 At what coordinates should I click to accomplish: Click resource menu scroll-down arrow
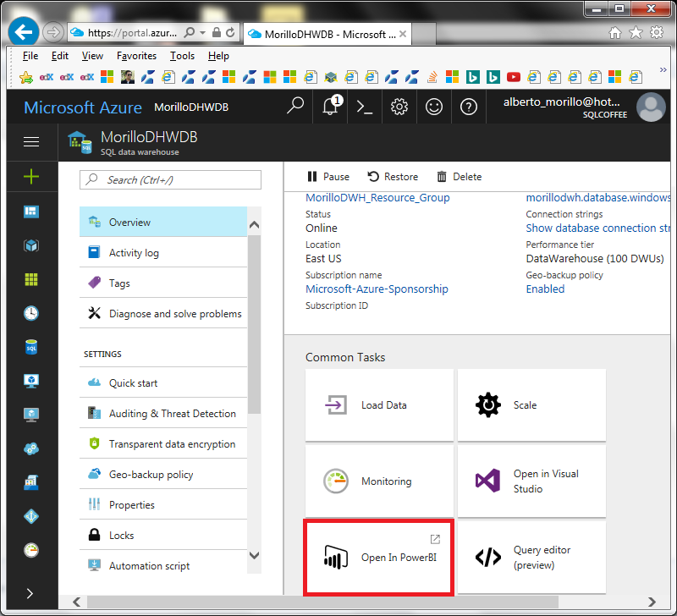255,555
